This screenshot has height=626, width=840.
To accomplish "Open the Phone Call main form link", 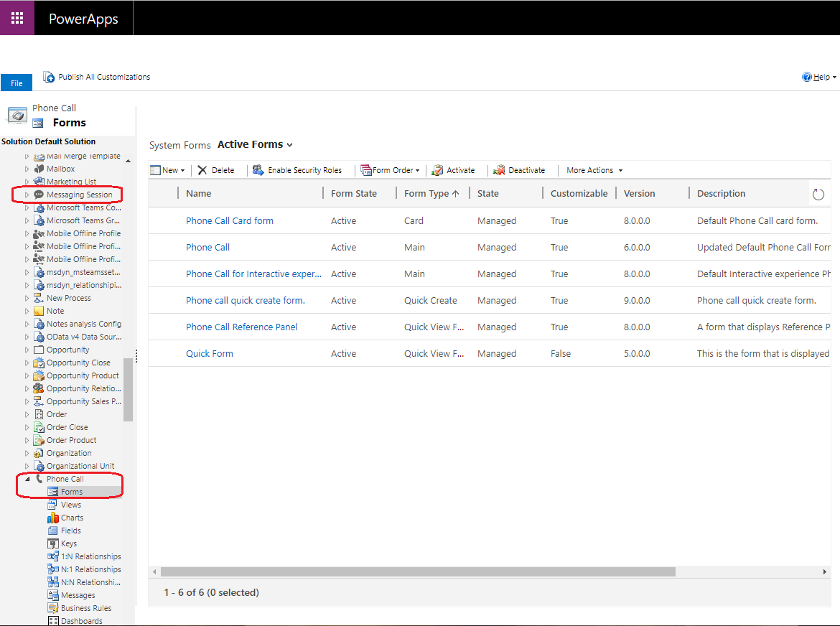I will coord(207,248).
